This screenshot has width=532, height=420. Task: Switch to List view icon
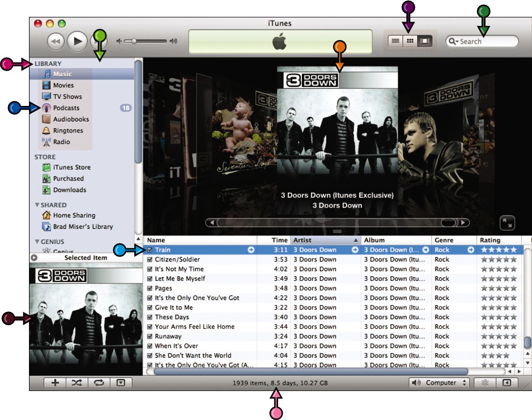[395, 41]
